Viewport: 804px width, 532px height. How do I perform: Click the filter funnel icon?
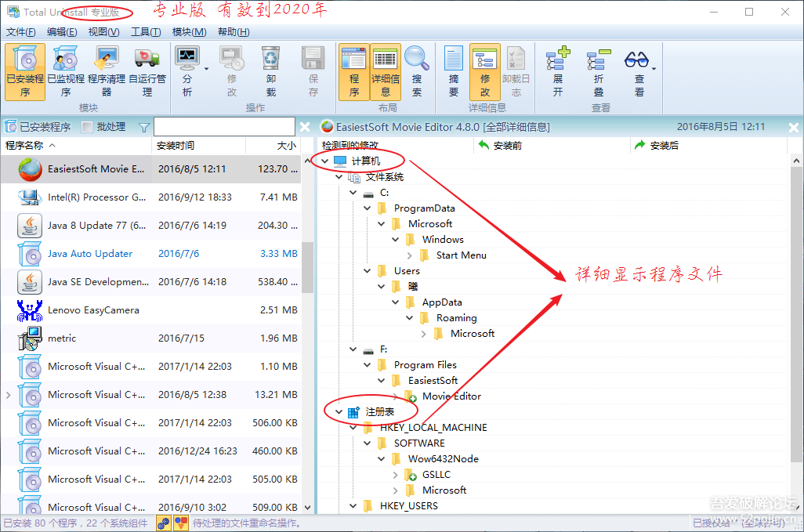click(144, 127)
